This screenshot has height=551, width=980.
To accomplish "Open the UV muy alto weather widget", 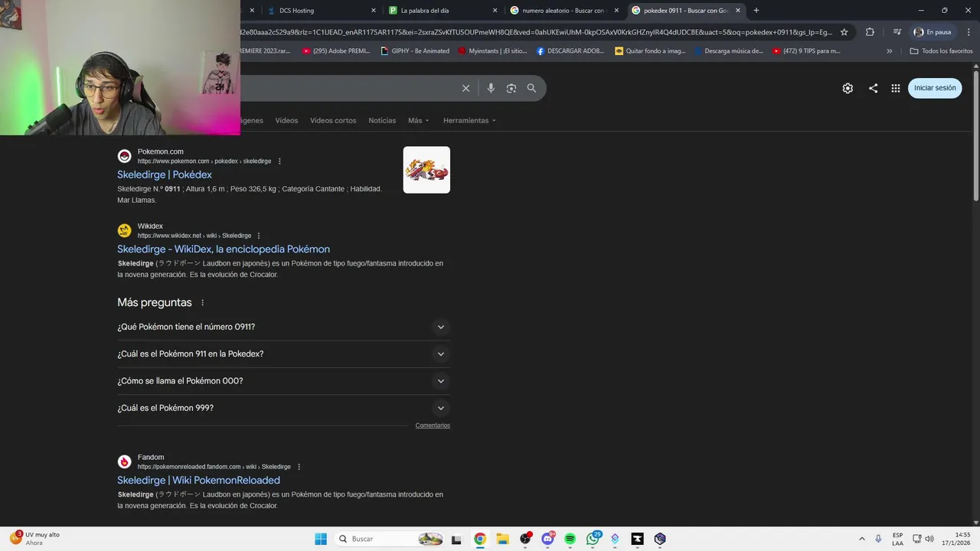I will (35, 539).
